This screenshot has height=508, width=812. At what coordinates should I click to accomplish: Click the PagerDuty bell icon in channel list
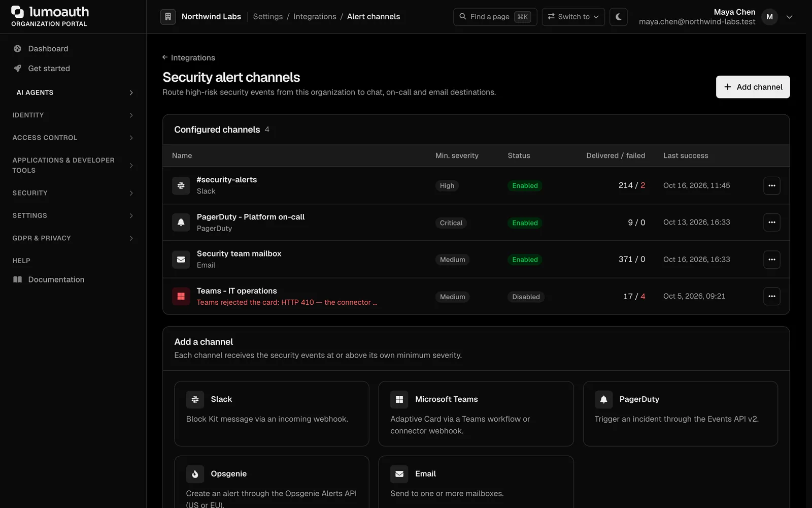click(x=181, y=223)
